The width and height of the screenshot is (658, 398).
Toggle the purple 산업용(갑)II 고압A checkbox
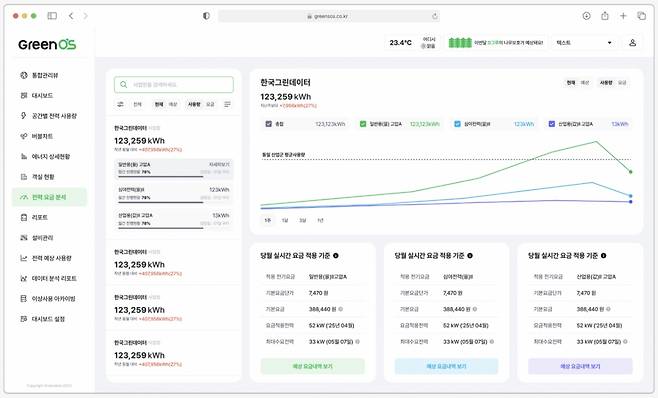coord(552,124)
